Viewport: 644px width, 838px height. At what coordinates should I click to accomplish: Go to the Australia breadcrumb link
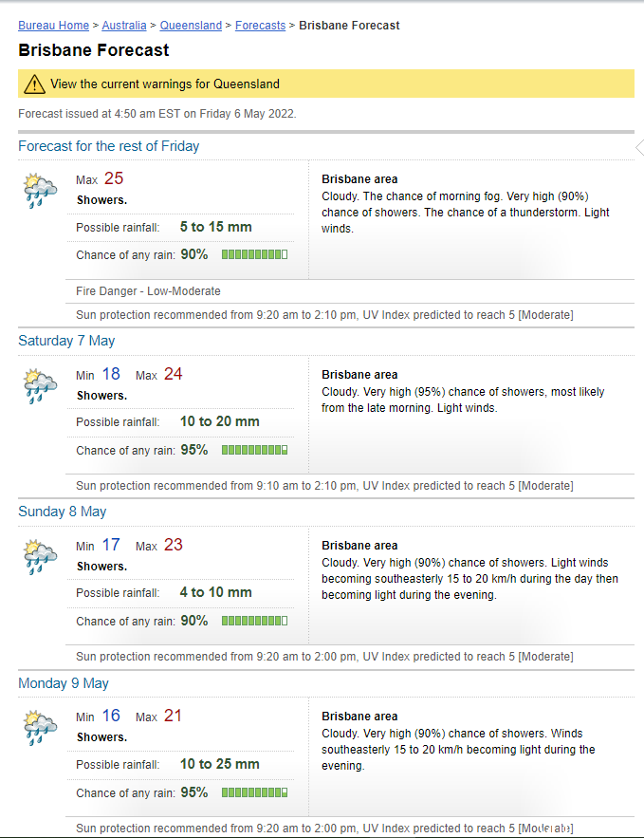click(x=124, y=25)
